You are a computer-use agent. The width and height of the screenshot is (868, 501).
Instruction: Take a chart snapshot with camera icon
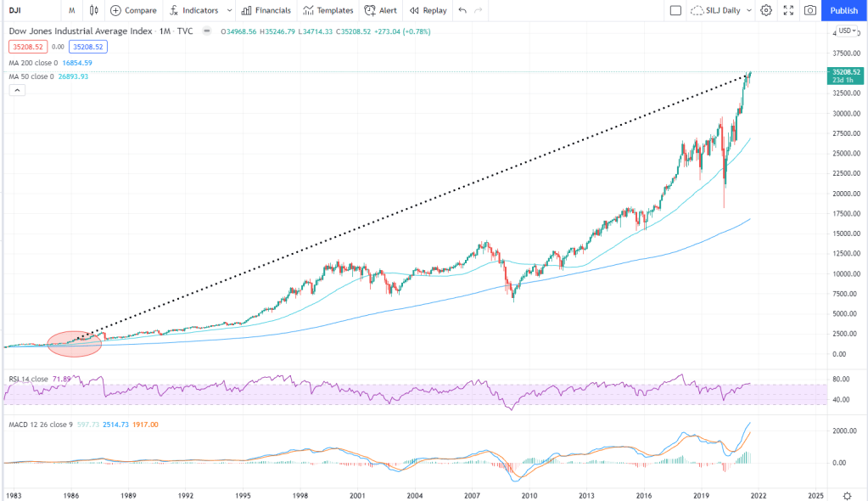click(810, 10)
